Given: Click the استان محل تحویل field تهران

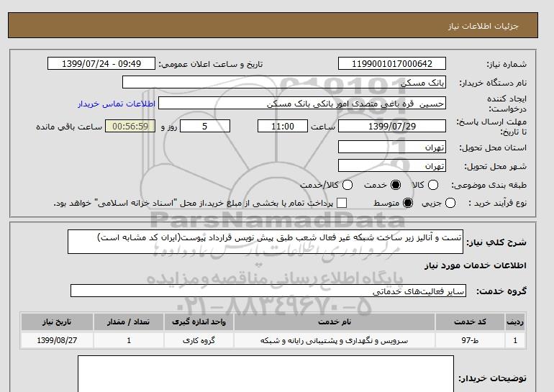Looking at the screenshot, I should (392, 147).
